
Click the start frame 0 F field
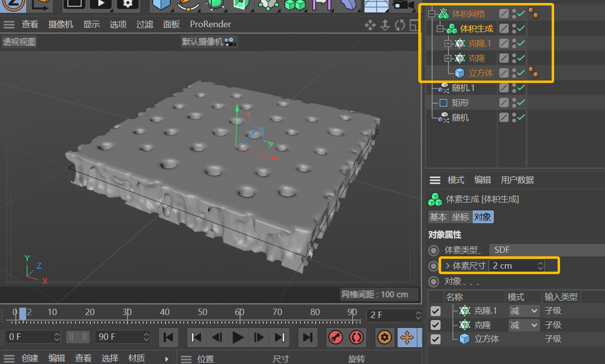pos(33,337)
